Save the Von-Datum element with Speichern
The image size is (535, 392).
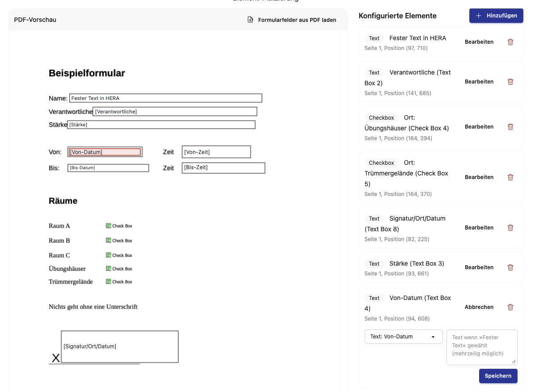pyautogui.click(x=498, y=376)
